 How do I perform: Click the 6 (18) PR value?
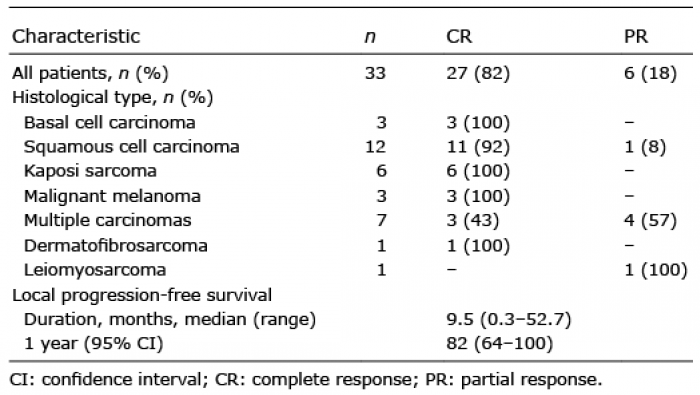(650, 73)
